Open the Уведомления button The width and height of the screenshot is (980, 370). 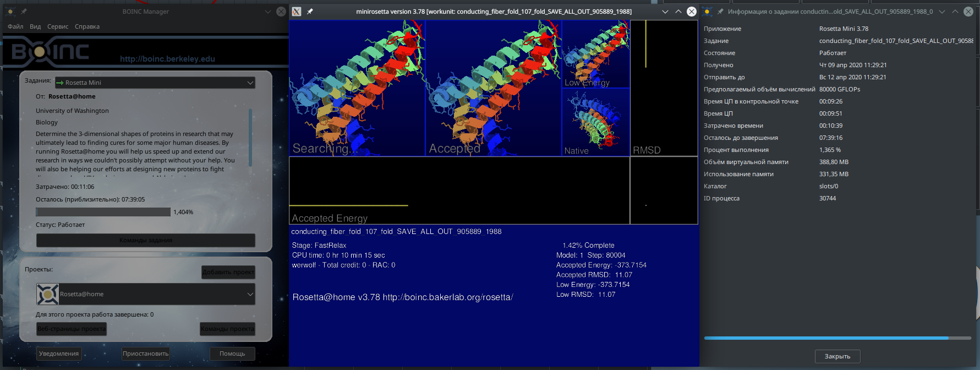click(59, 353)
